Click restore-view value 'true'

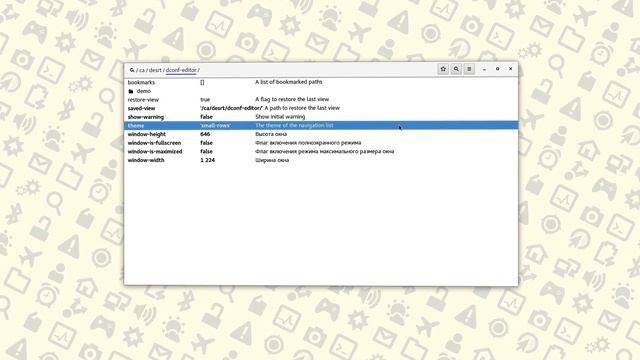pyautogui.click(x=205, y=100)
